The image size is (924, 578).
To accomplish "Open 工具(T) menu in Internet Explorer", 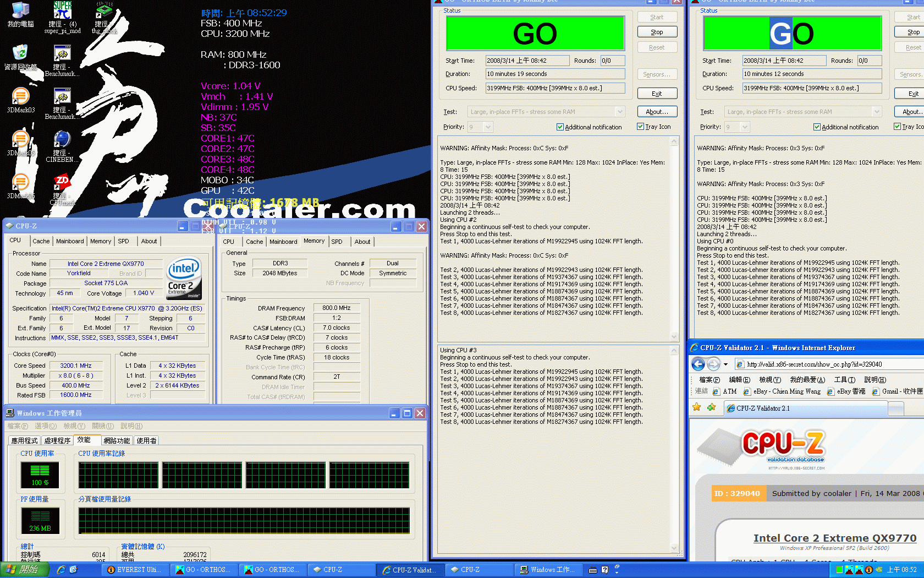I will coord(844,380).
